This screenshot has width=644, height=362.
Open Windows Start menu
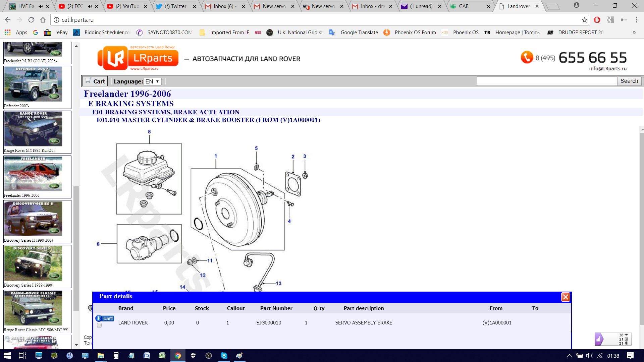tap(7, 356)
